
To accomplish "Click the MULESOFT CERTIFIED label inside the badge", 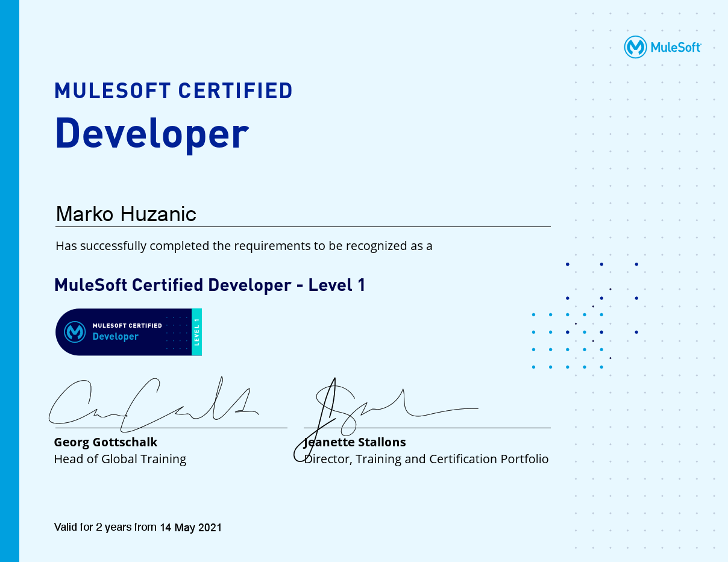I will [x=127, y=325].
